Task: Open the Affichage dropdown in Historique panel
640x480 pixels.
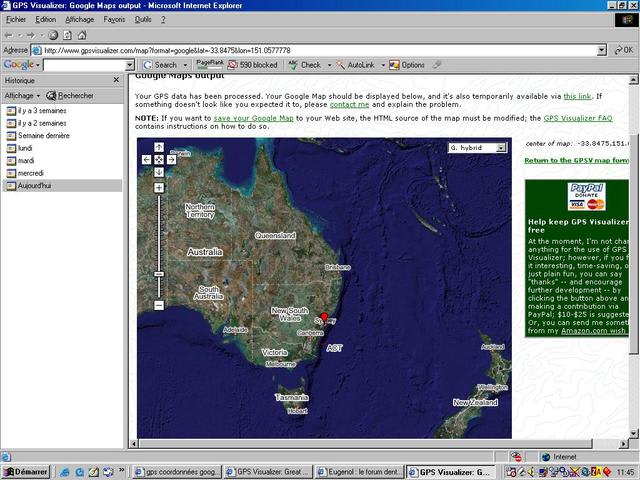Action: click(x=21, y=95)
